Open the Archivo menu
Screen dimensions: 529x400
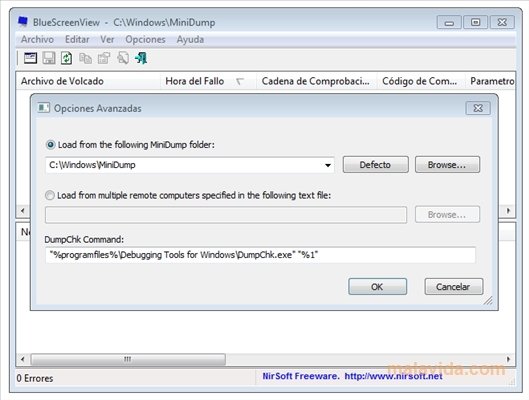[37, 39]
